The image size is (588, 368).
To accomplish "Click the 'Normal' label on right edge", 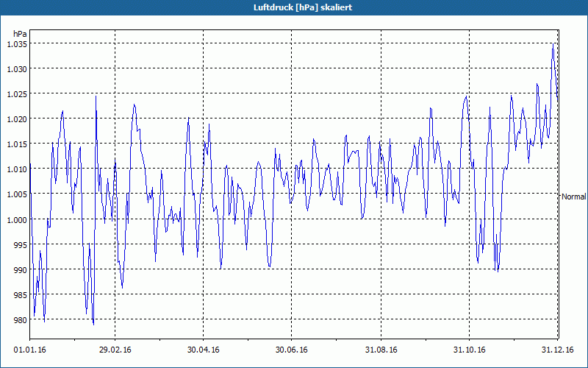I will point(573,197).
